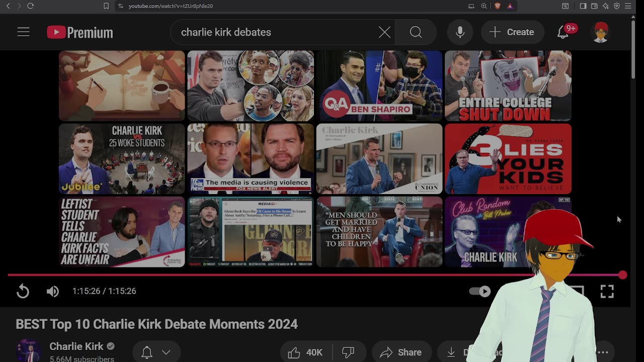Click the magnifier search button
The width and height of the screenshot is (644, 362).
pyautogui.click(x=416, y=32)
